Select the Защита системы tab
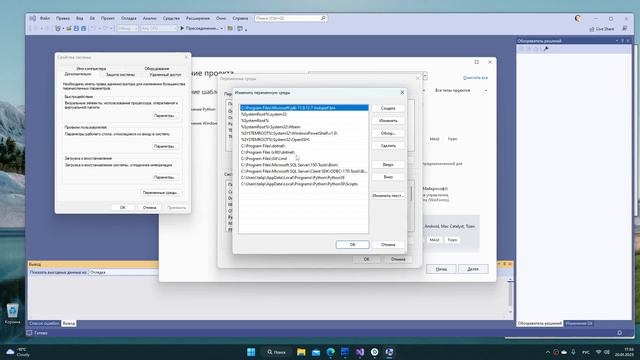The height and width of the screenshot is (360, 640). 120,75
